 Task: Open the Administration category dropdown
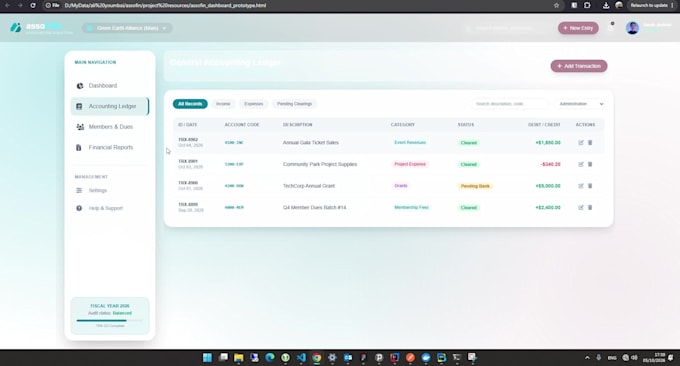[x=580, y=104]
